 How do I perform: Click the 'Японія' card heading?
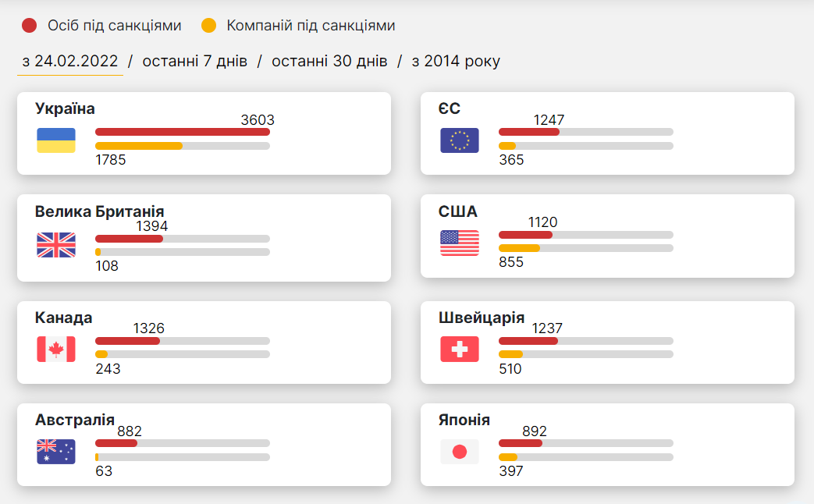(x=464, y=420)
